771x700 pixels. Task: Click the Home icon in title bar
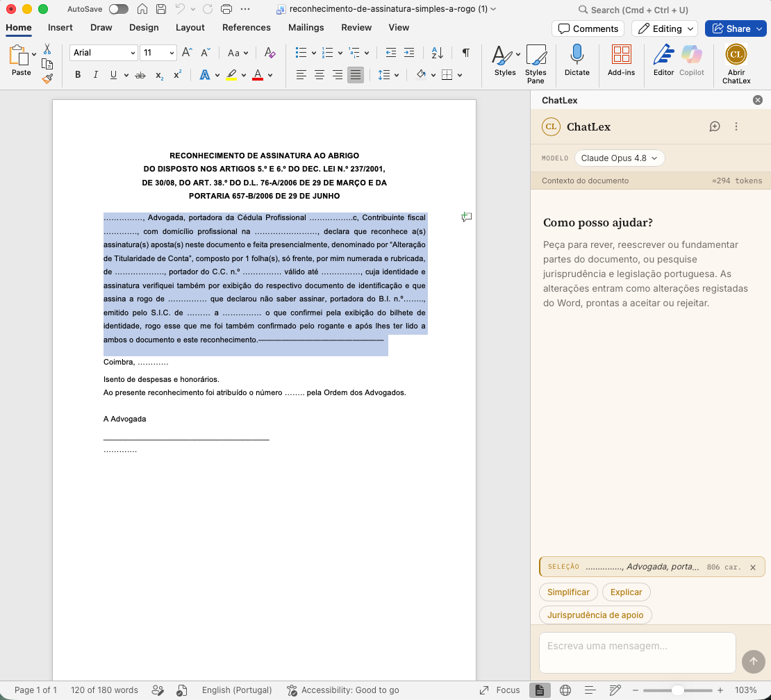pos(142,9)
